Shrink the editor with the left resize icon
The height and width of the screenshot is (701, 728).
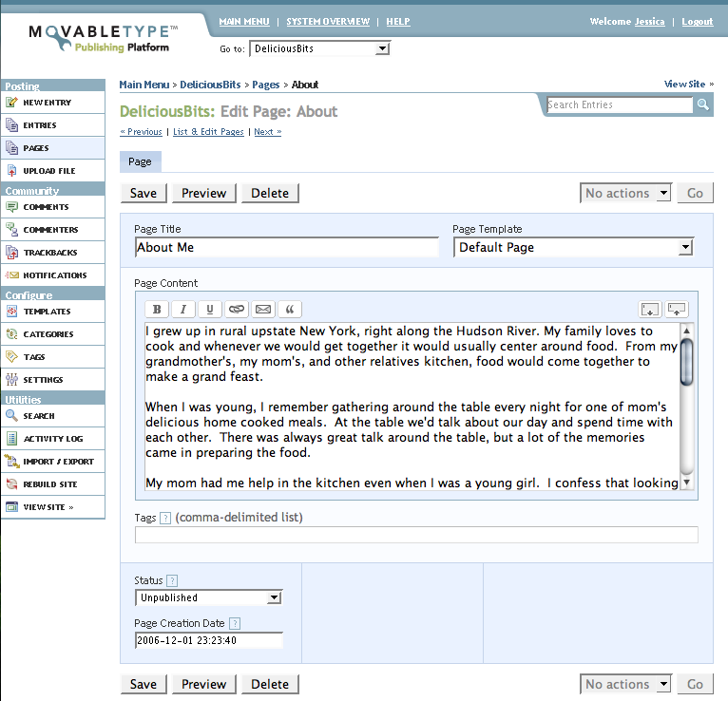(x=650, y=309)
